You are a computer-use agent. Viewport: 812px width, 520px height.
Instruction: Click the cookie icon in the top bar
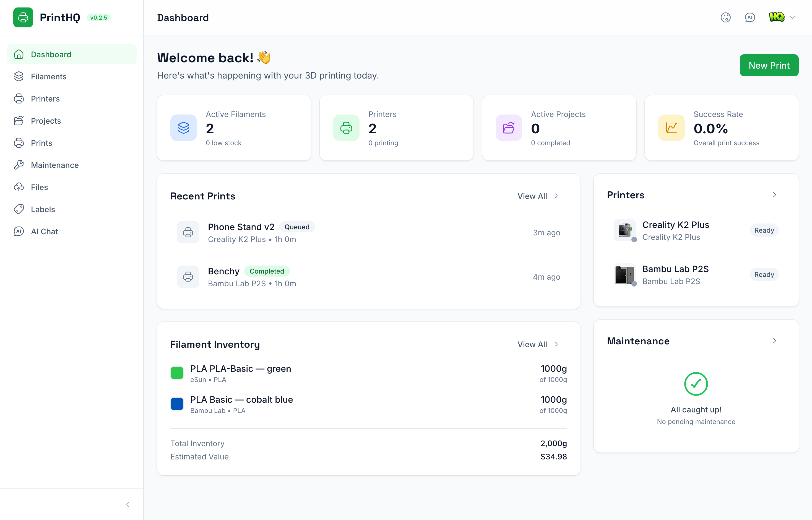pos(726,17)
